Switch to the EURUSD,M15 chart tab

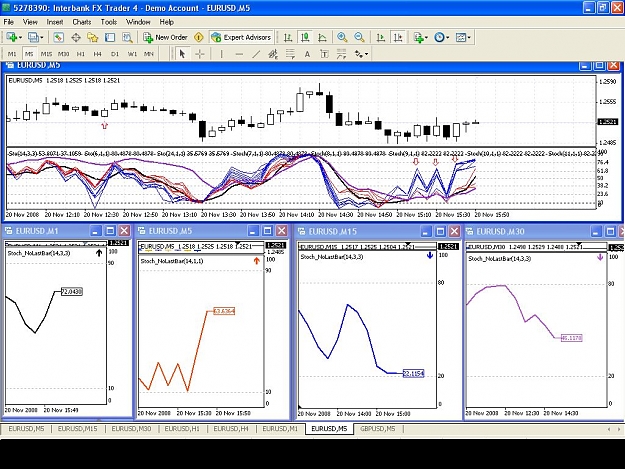(x=77, y=429)
